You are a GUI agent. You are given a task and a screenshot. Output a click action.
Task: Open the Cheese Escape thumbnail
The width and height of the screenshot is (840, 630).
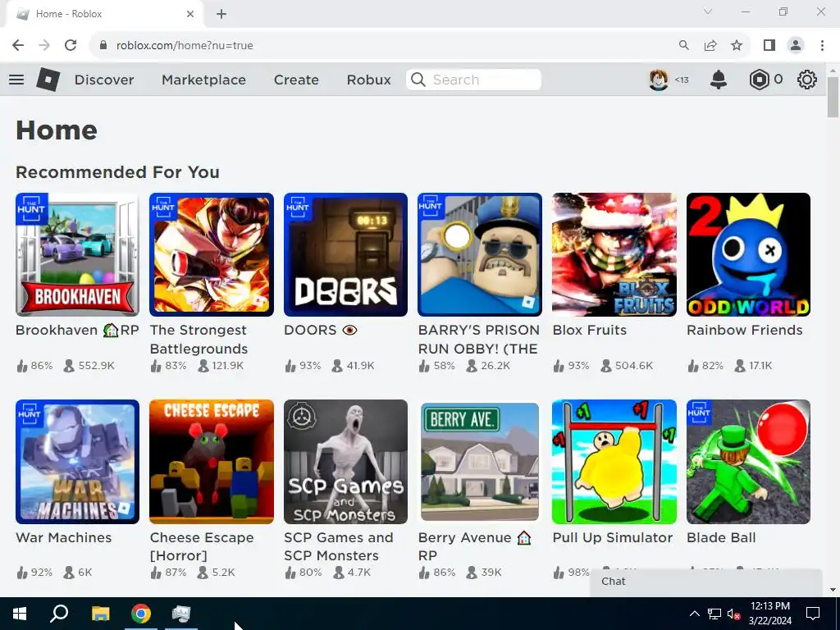pyautogui.click(x=212, y=462)
